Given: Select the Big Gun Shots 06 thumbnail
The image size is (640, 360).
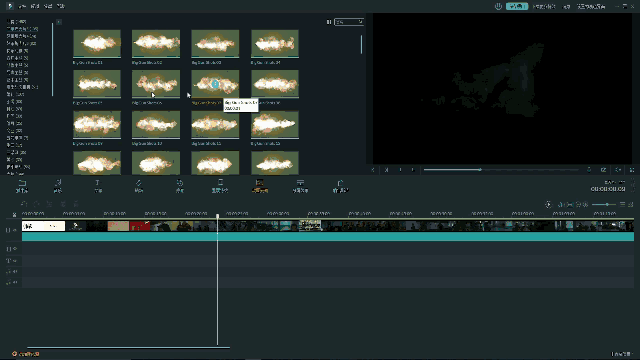Looking at the screenshot, I should 156,84.
